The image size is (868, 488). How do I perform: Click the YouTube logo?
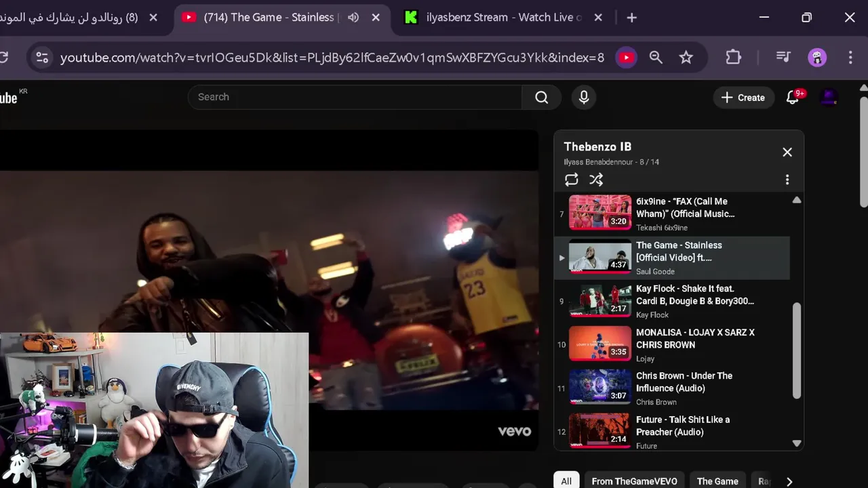pyautogui.click(x=9, y=98)
